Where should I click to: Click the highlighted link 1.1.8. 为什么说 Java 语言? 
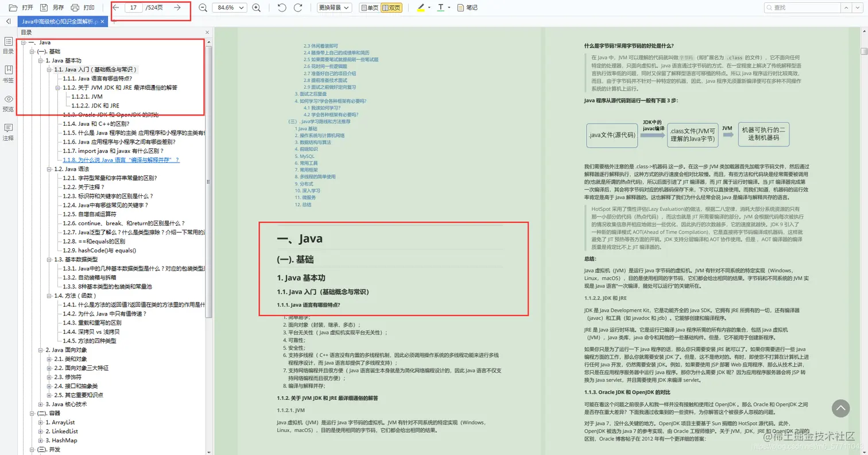tap(121, 160)
